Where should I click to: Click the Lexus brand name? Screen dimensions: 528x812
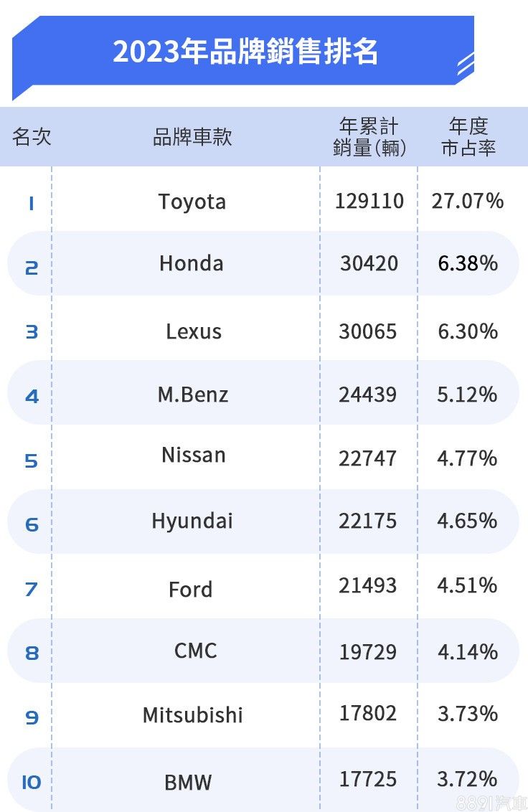point(194,331)
